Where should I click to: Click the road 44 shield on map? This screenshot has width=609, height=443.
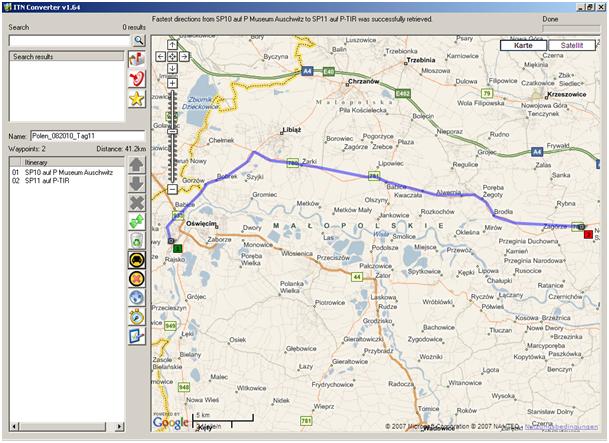(x=357, y=277)
